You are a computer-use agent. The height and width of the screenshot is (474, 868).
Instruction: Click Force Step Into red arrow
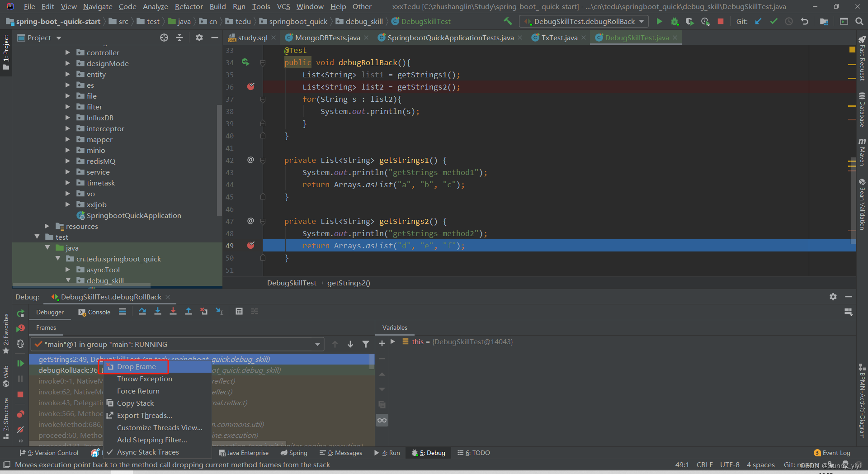pos(173,311)
